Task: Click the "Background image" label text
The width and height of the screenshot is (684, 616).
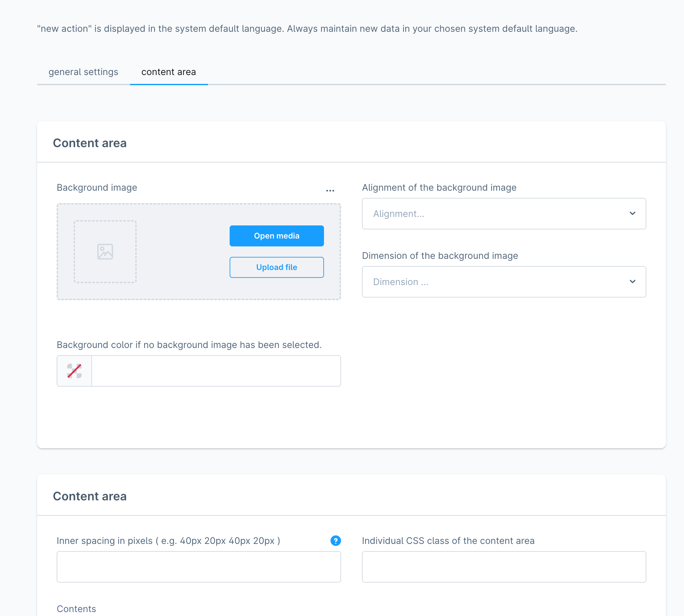Action: click(97, 187)
